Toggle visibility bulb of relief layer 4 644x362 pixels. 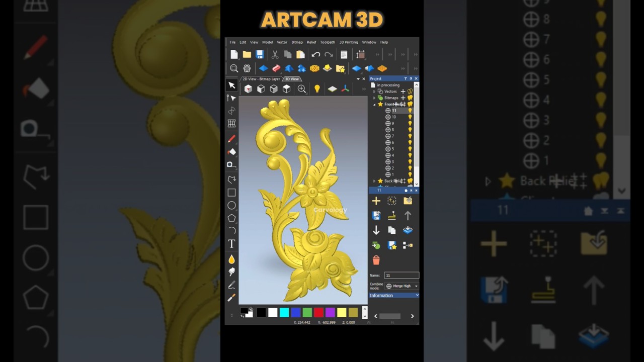tap(410, 155)
